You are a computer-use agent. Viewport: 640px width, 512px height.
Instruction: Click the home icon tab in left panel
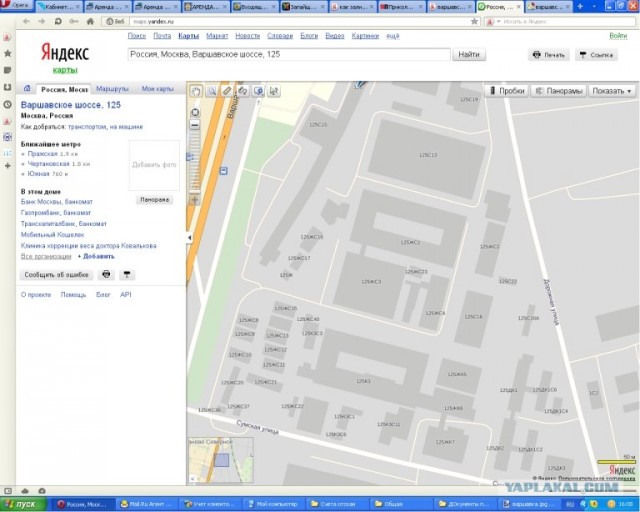[27, 88]
